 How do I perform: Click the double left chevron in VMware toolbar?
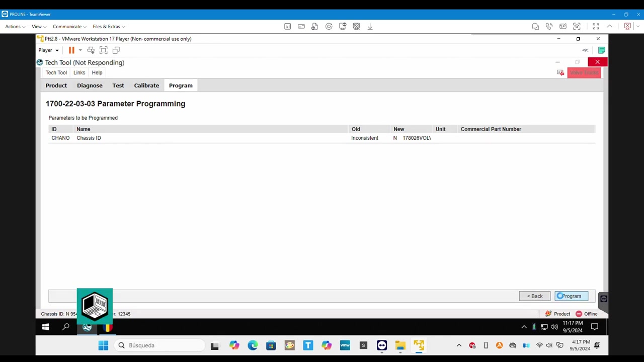tap(585, 50)
